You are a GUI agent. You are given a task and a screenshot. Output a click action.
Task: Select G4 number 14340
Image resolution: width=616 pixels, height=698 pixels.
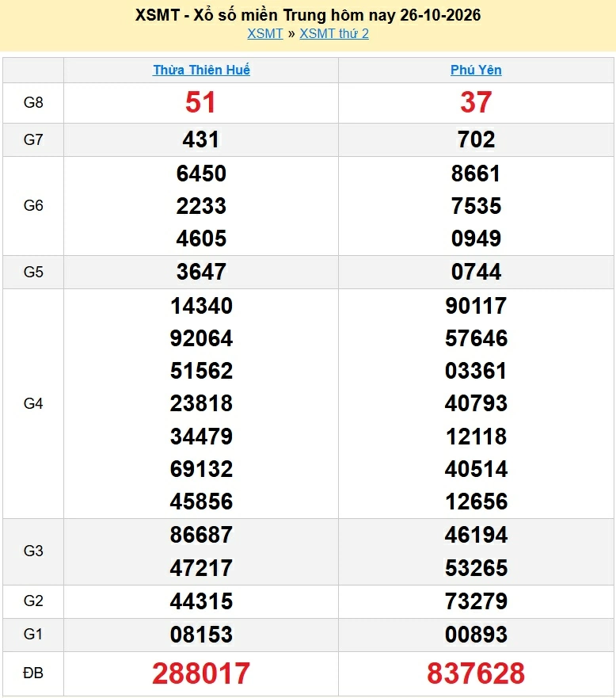click(x=201, y=306)
